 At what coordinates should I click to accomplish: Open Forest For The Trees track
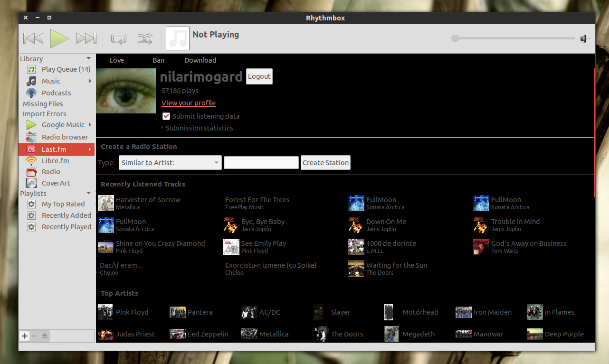[257, 200]
